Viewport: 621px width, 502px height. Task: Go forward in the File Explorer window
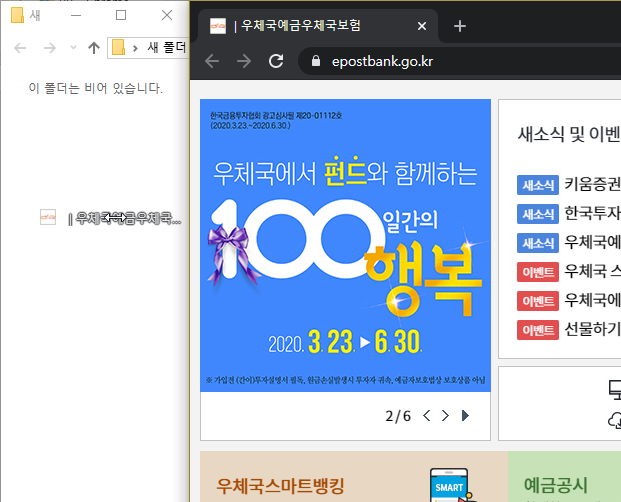click(x=50, y=48)
